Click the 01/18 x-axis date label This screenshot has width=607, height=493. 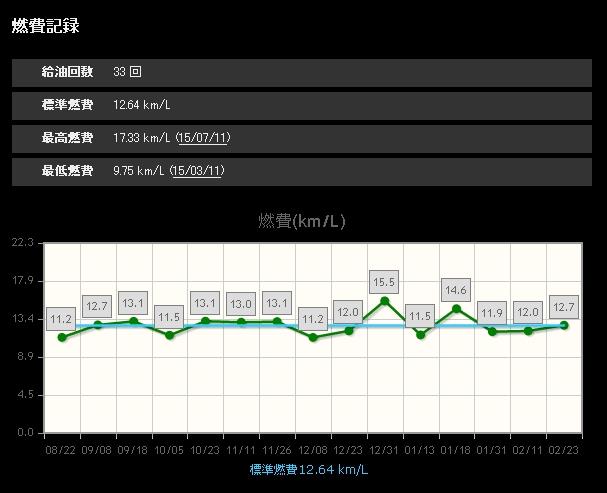[456, 450]
